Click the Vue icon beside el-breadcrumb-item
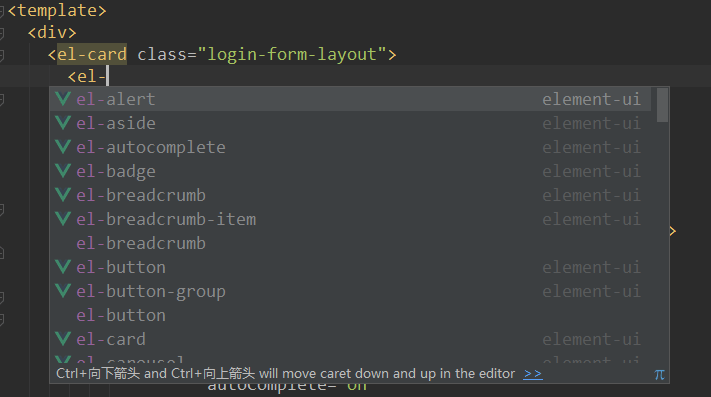This screenshot has height=397, width=711. 63,219
